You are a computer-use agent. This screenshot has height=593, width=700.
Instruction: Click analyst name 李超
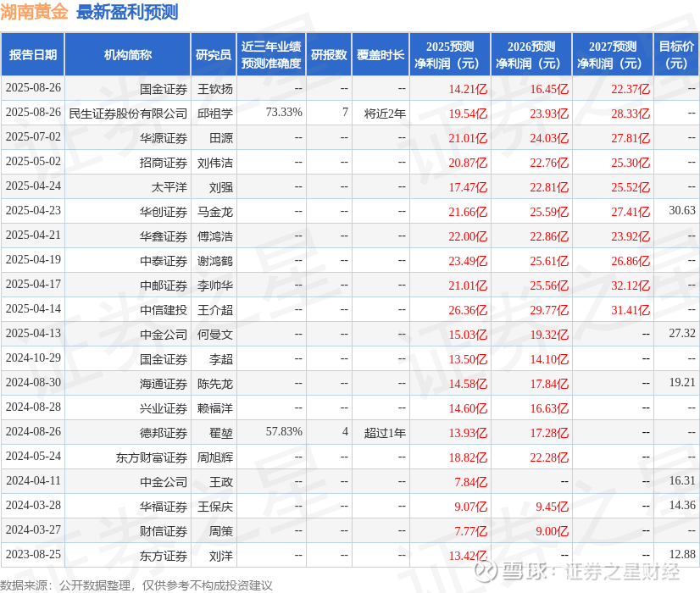pos(221,359)
